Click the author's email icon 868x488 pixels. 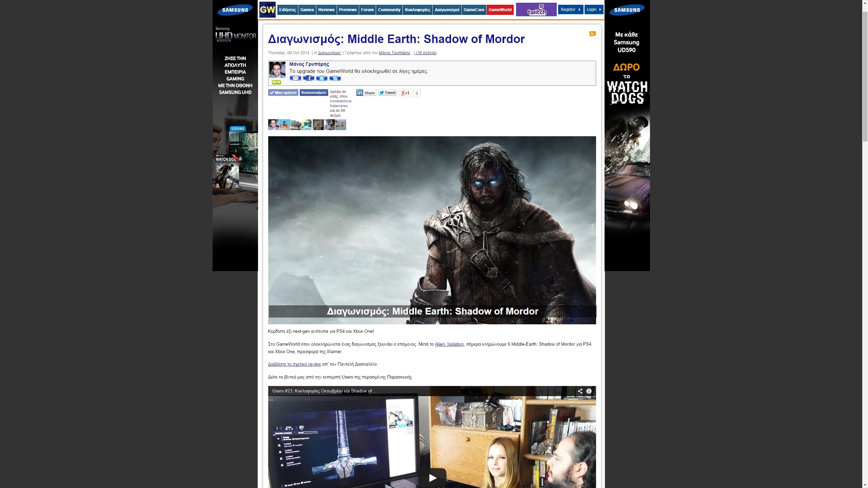tap(295, 78)
